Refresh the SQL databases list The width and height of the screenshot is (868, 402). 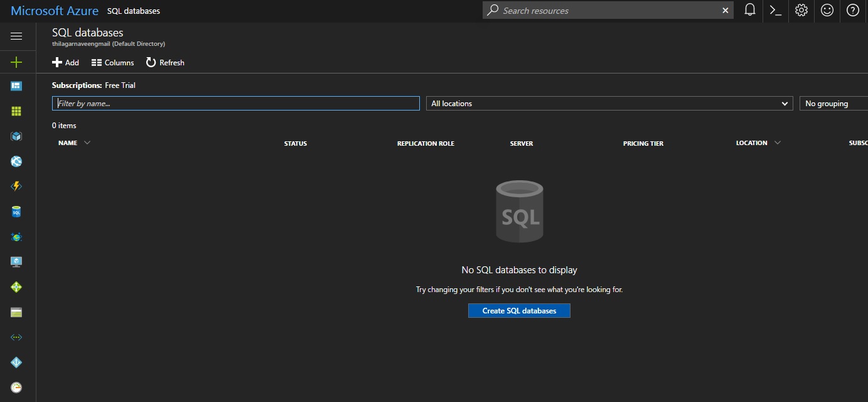pyautogui.click(x=165, y=62)
